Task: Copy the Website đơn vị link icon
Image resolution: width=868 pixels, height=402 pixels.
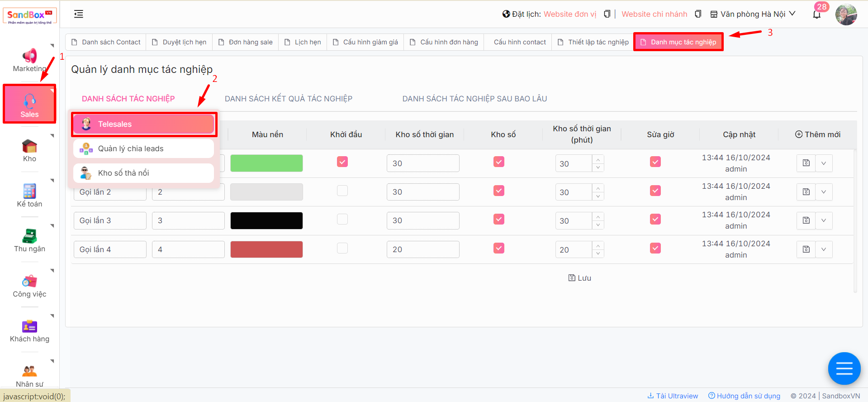Action: (x=607, y=14)
